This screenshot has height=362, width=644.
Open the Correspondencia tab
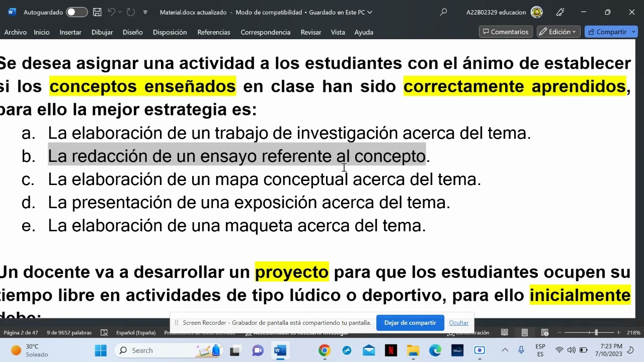tap(266, 32)
